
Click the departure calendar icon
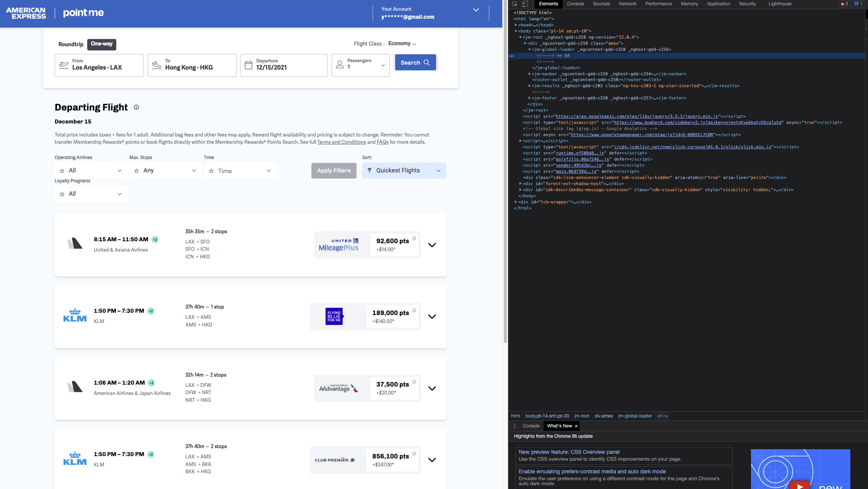point(248,65)
